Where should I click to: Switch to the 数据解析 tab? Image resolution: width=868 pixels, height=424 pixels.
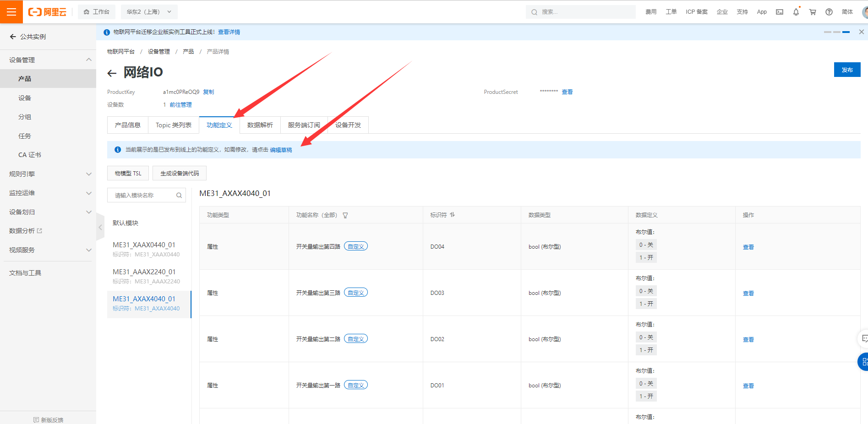(260, 125)
